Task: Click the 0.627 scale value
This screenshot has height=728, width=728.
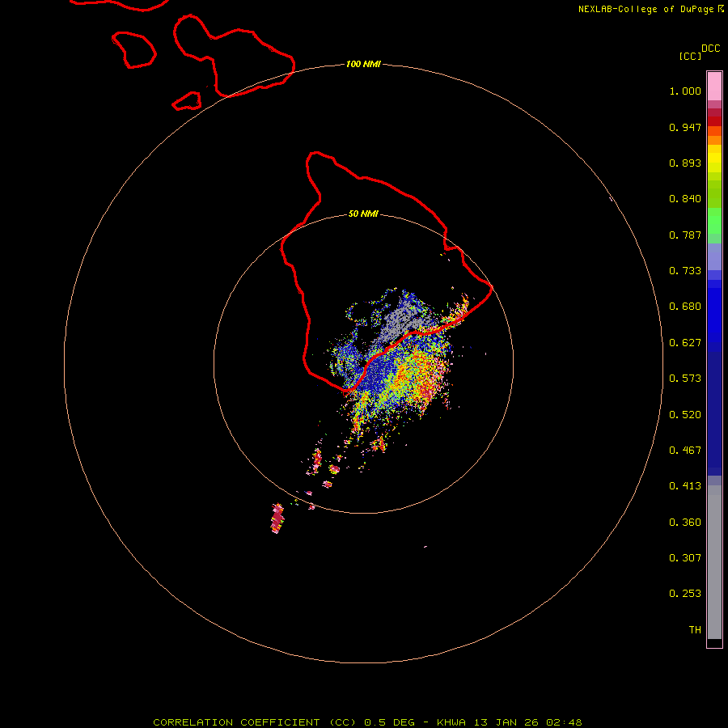Action: [x=685, y=343]
